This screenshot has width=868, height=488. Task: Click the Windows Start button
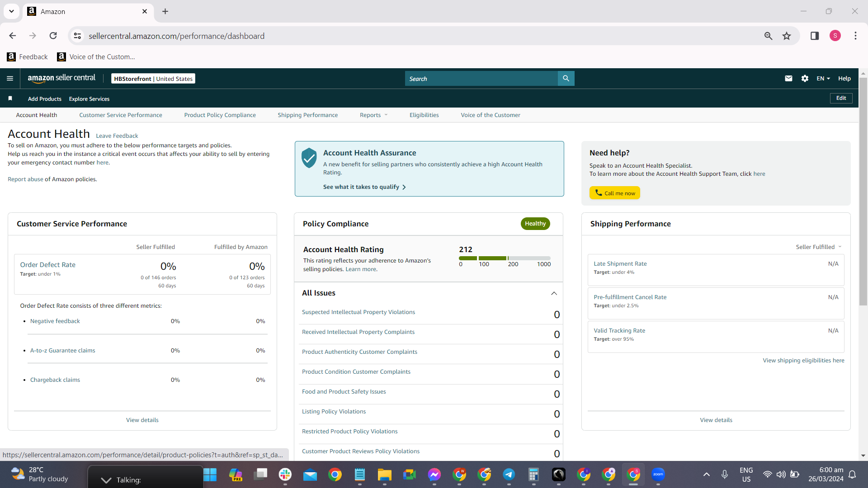(x=210, y=474)
